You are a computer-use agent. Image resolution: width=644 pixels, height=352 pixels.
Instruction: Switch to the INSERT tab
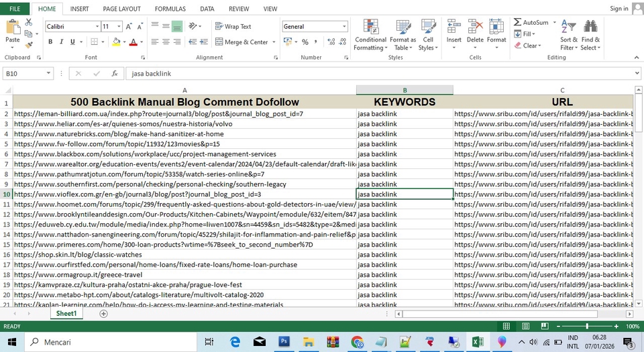click(79, 9)
